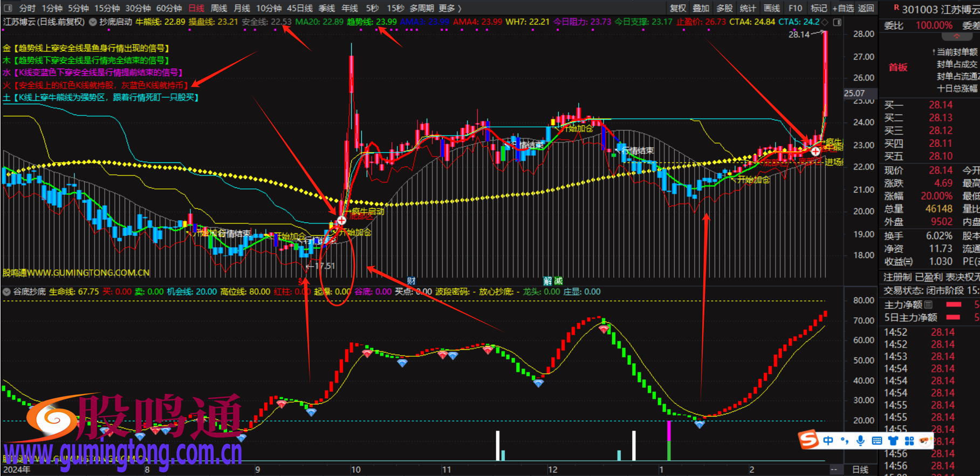980x476 pixels.
Task: Click the red R badge near 301003
Action: point(896,8)
